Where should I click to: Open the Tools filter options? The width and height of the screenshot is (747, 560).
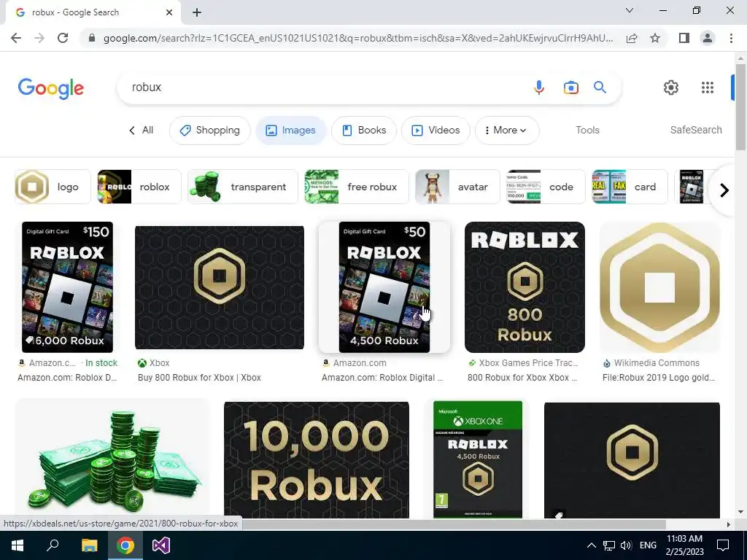pyautogui.click(x=587, y=130)
